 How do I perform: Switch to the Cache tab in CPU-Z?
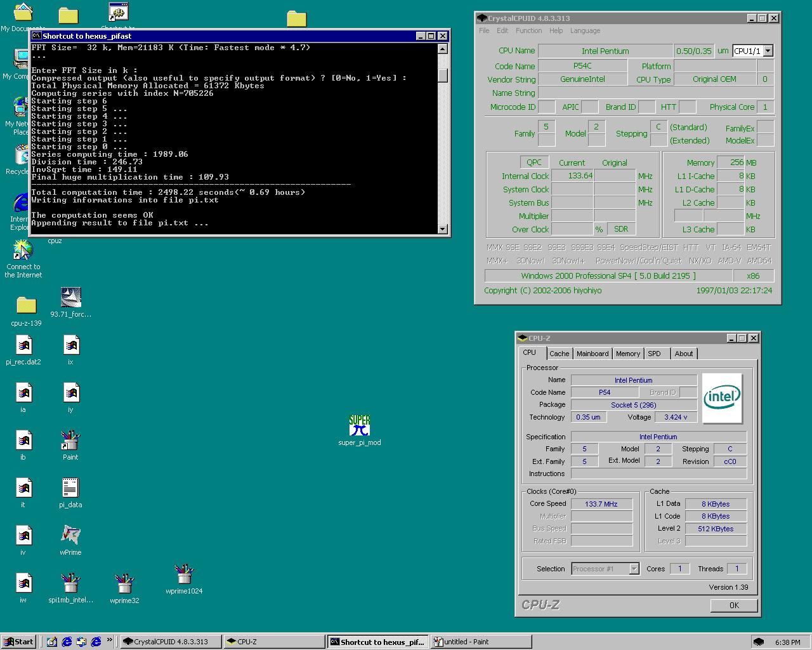[x=559, y=354]
